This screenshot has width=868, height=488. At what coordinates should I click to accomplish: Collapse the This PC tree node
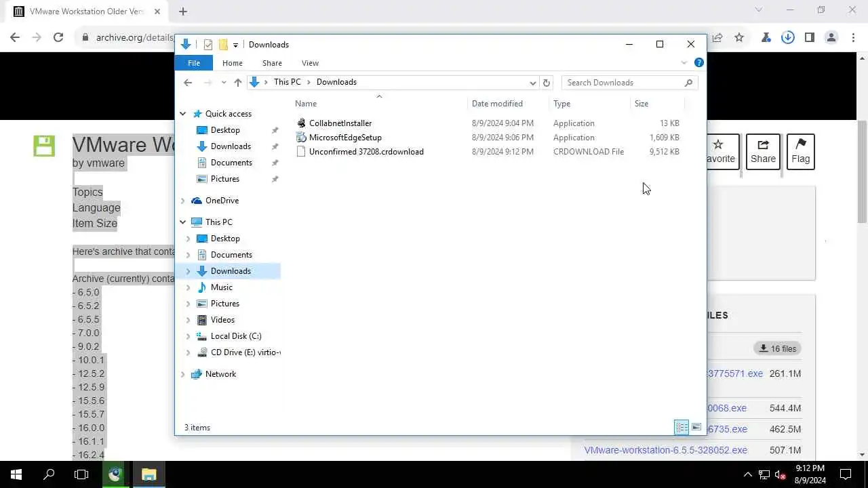click(x=183, y=222)
